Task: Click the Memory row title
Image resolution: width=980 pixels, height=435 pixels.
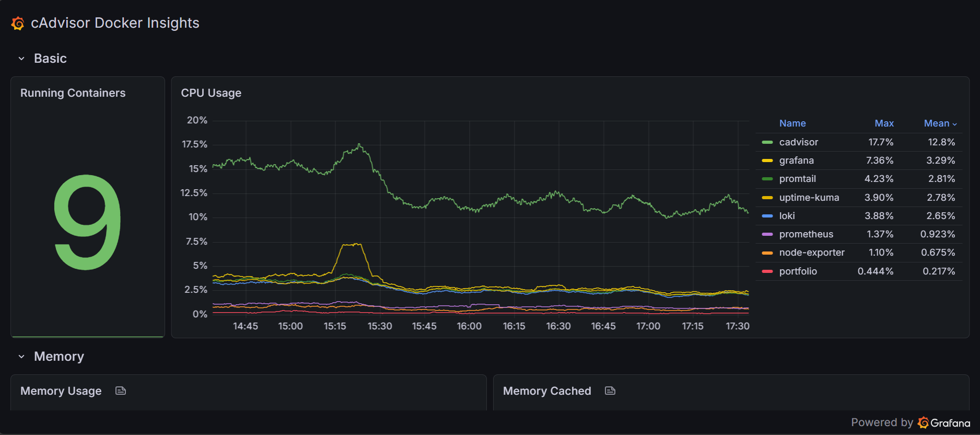Action: 59,357
